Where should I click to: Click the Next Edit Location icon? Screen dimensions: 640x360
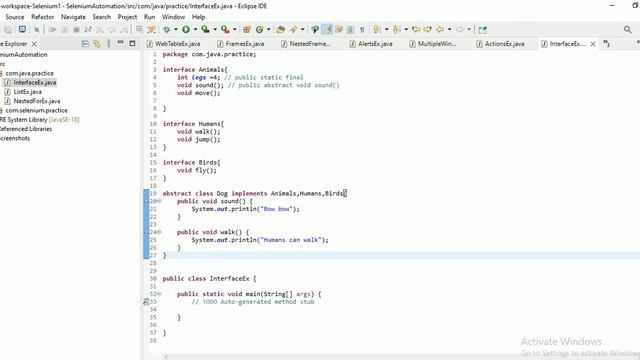pos(427,29)
